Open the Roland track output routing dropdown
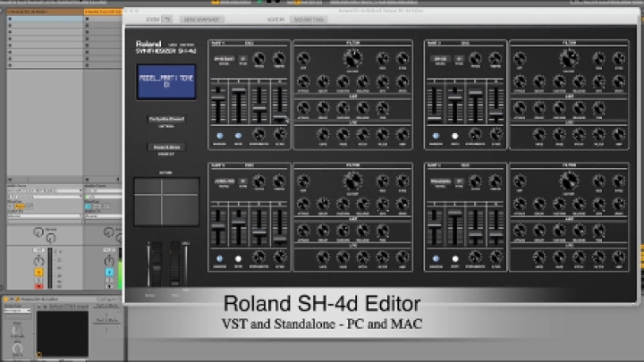The height and width of the screenshot is (362, 644). point(45,215)
